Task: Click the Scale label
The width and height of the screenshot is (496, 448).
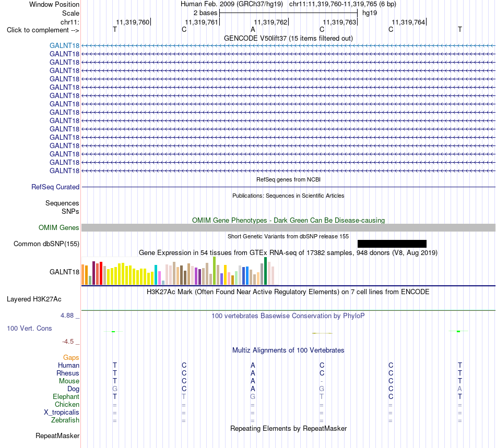Action: (70, 13)
